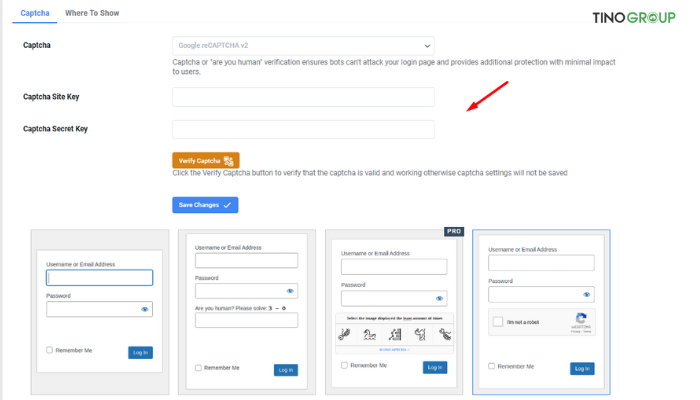Click the PRO badge on third preview
This screenshot has height=400, width=700.
point(454,231)
